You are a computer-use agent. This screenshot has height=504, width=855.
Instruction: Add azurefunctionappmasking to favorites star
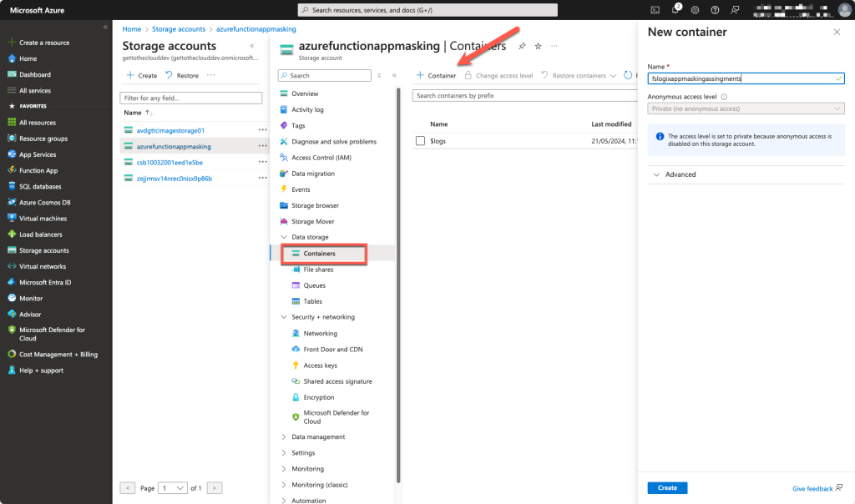click(x=539, y=47)
